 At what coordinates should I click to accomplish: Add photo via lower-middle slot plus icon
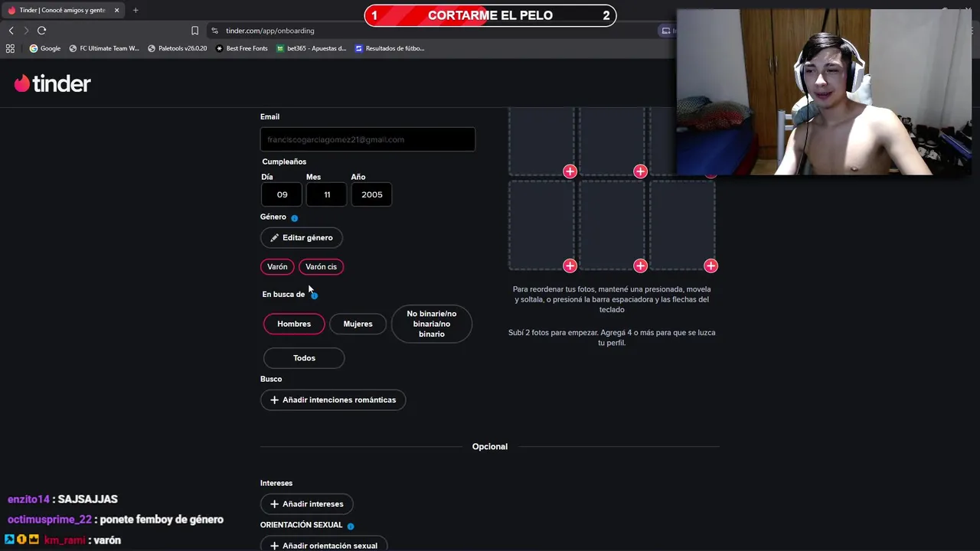[x=640, y=266]
